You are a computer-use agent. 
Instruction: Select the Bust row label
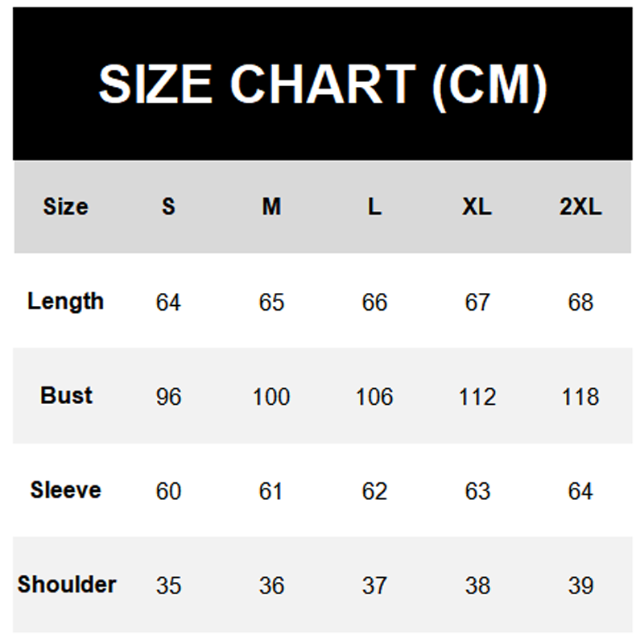(66, 396)
